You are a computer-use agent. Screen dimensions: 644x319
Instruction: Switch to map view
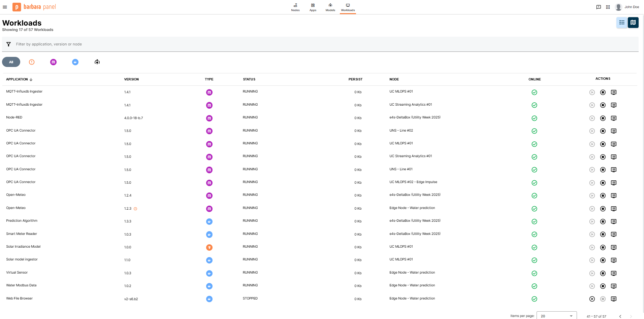[633, 23]
